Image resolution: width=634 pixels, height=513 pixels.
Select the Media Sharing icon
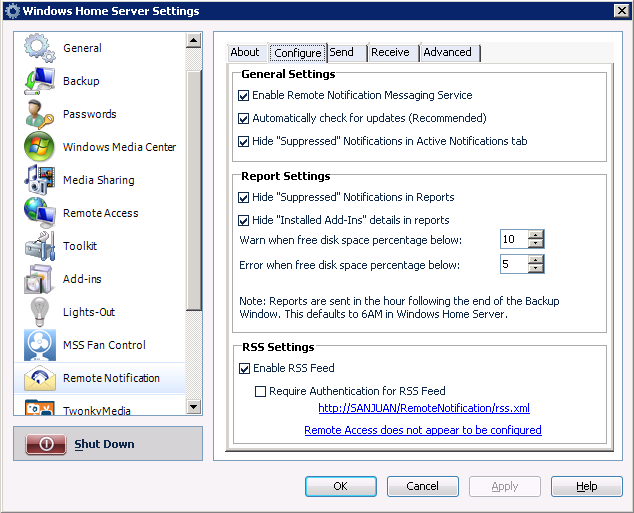(x=39, y=180)
